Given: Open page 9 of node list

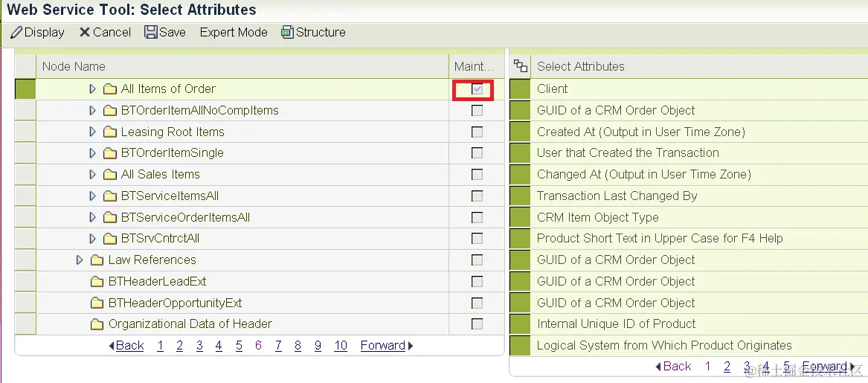Looking at the screenshot, I should point(318,346).
